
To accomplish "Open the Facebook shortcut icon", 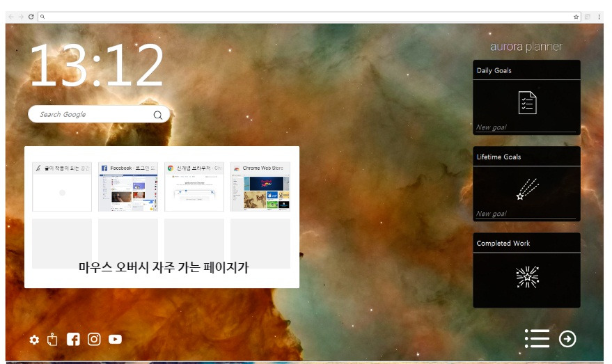I will (x=73, y=339).
